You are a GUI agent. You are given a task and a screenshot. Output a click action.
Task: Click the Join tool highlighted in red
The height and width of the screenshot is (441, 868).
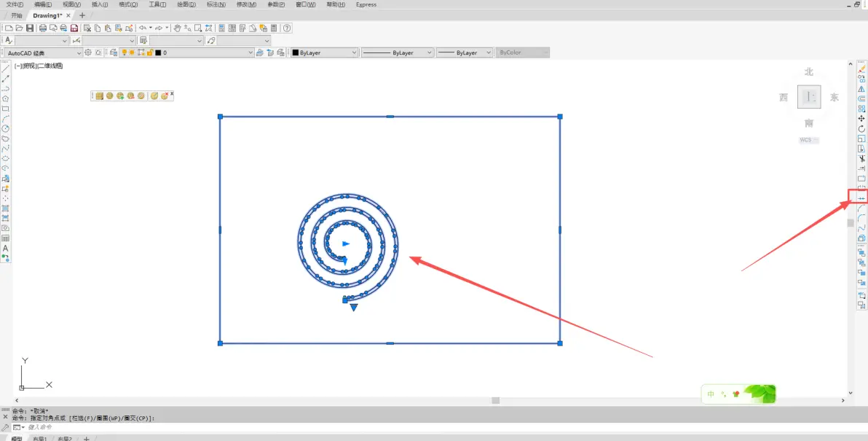(x=861, y=198)
